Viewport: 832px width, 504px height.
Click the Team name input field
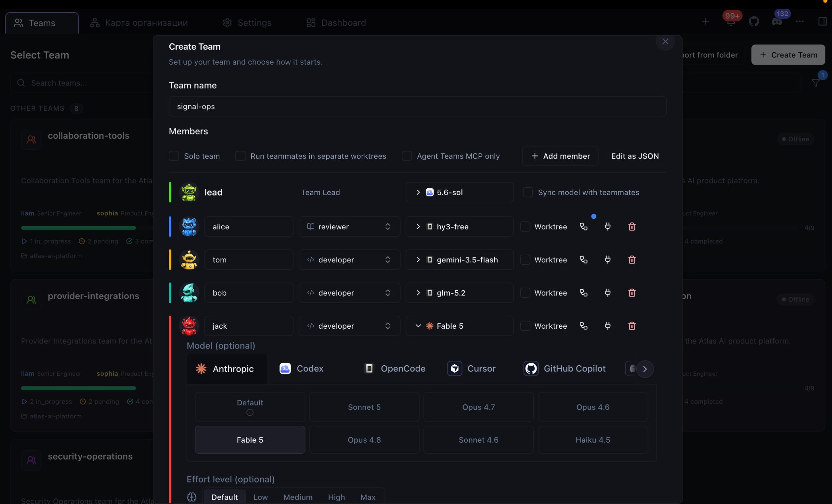(417, 106)
